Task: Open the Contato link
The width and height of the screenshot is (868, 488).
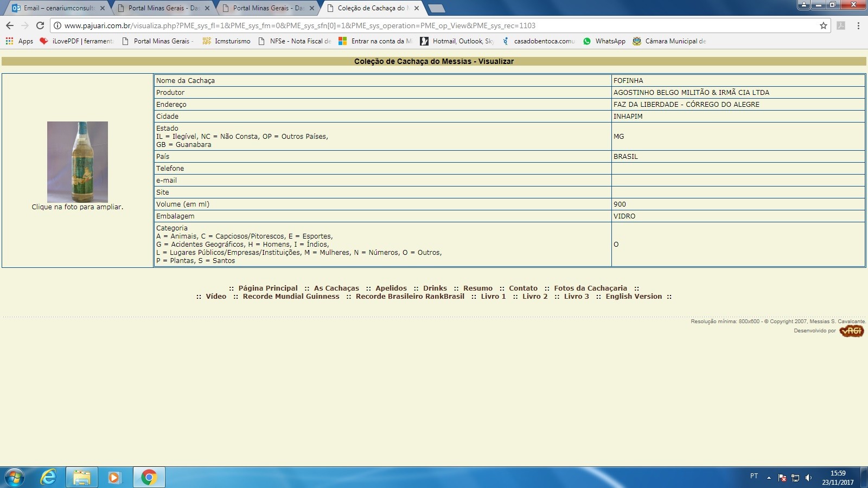Action: pyautogui.click(x=524, y=288)
